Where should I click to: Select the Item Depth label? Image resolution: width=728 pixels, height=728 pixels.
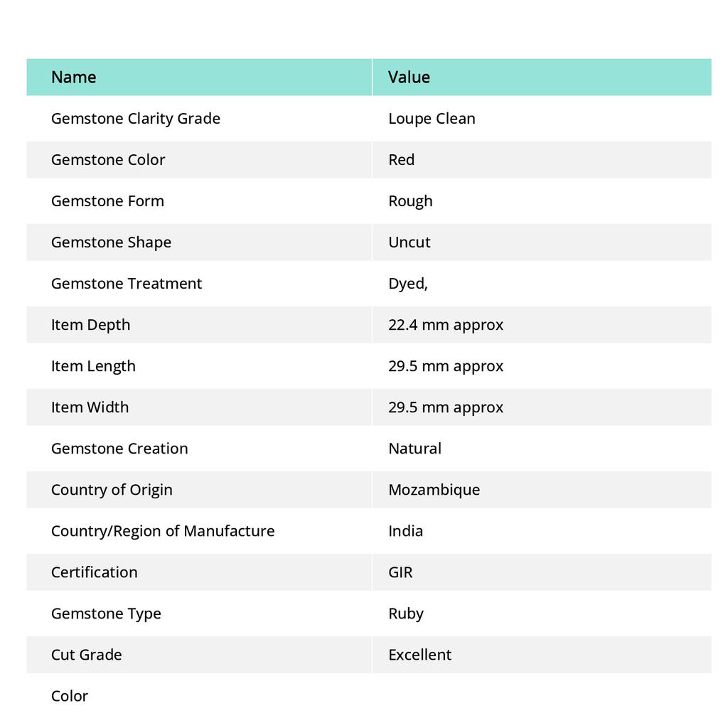pyautogui.click(x=90, y=325)
